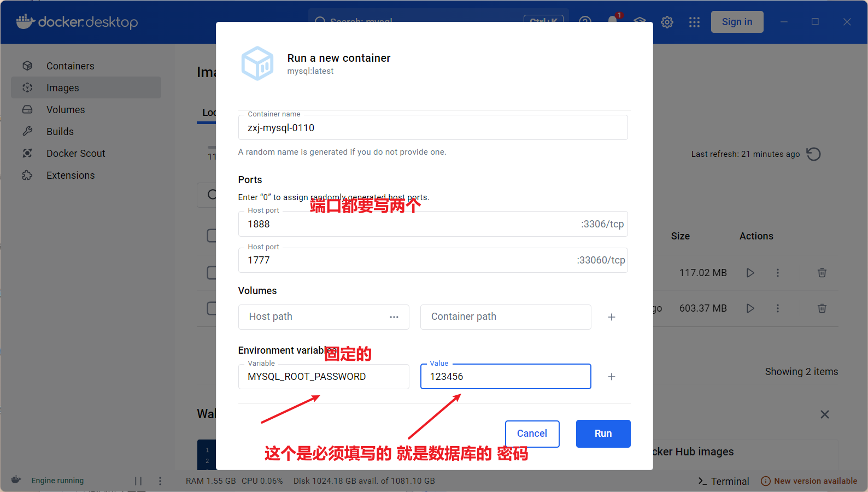
Task: Click the Volumes disk icon in sidebar
Action: pos(27,109)
